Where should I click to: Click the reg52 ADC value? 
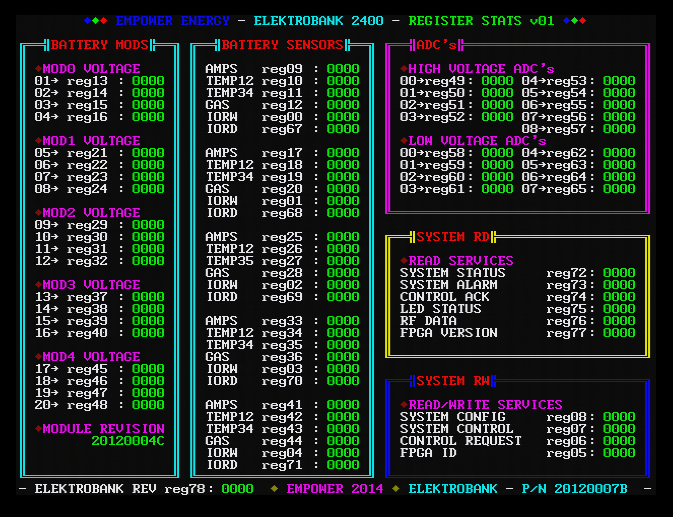coord(497,117)
